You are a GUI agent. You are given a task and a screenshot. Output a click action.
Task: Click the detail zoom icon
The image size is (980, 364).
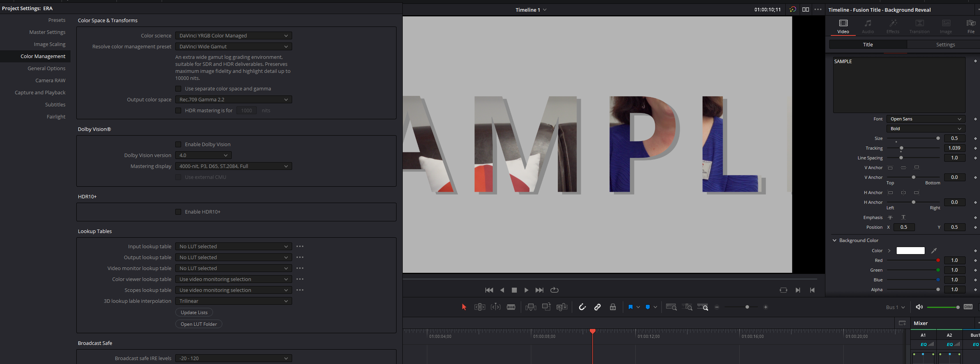point(687,307)
